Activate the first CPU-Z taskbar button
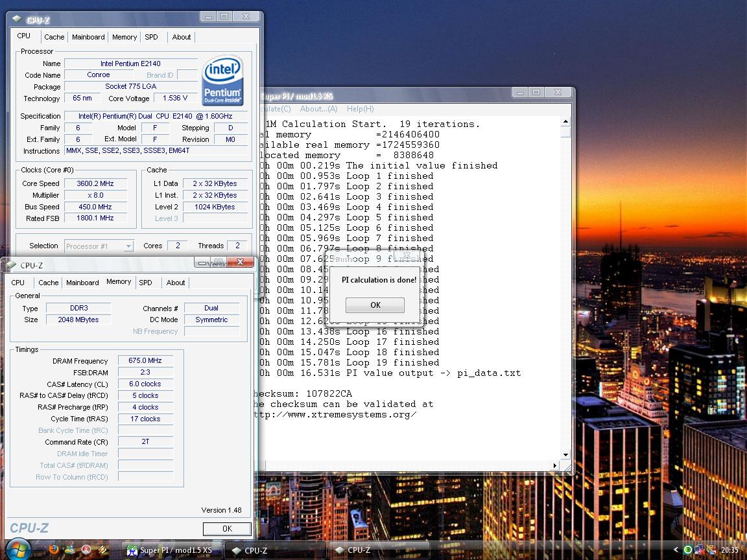This screenshot has width=747, height=560. click(275, 550)
